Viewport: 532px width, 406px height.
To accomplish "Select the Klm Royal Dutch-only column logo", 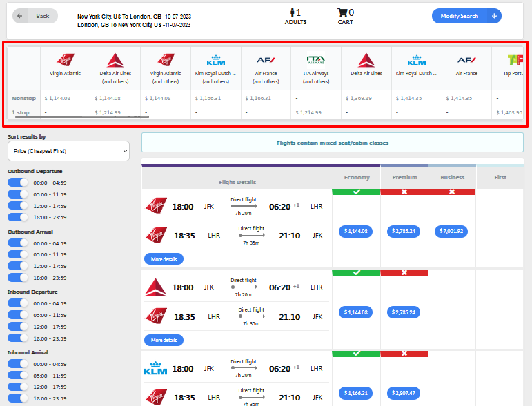I will [x=416, y=61].
